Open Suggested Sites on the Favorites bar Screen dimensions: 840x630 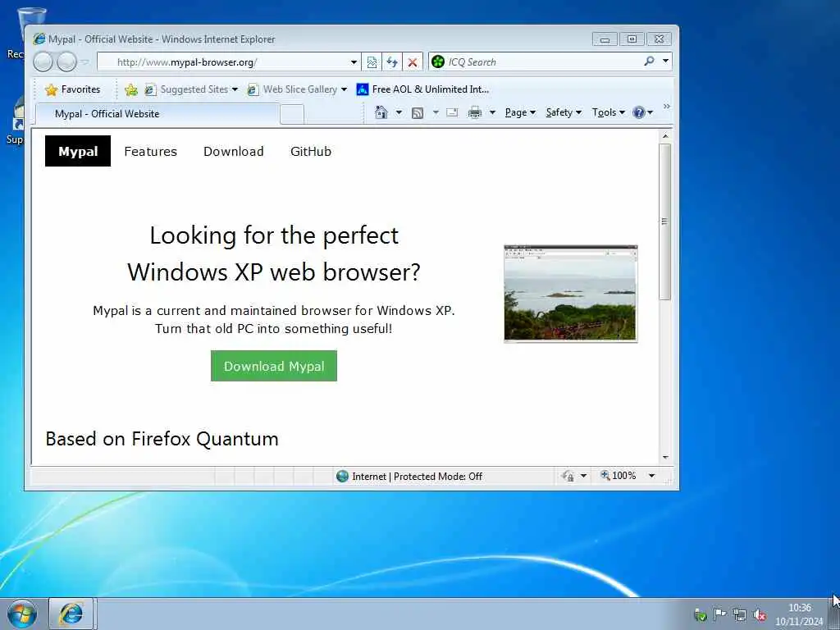[191, 89]
